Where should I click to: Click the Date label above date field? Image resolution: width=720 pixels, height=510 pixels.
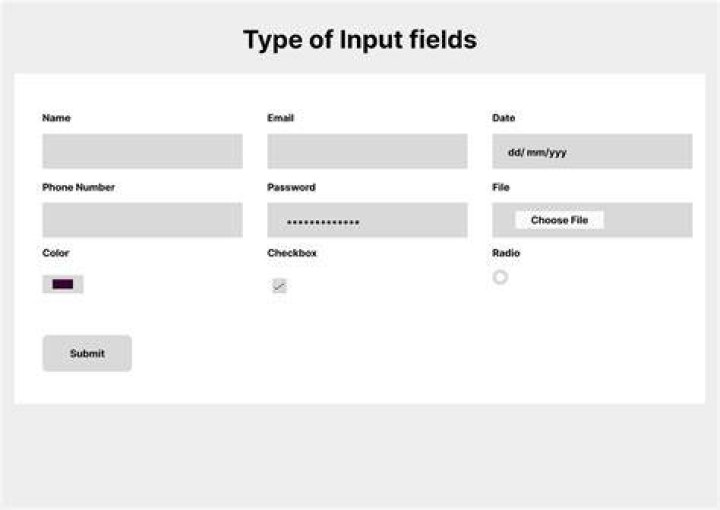pos(504,118)
